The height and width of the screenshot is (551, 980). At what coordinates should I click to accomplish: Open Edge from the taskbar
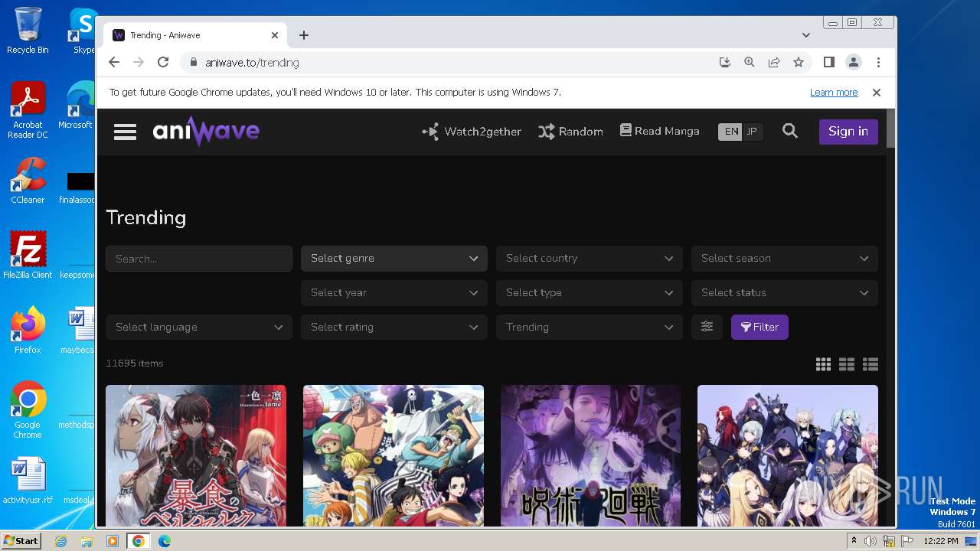[165, 541]
